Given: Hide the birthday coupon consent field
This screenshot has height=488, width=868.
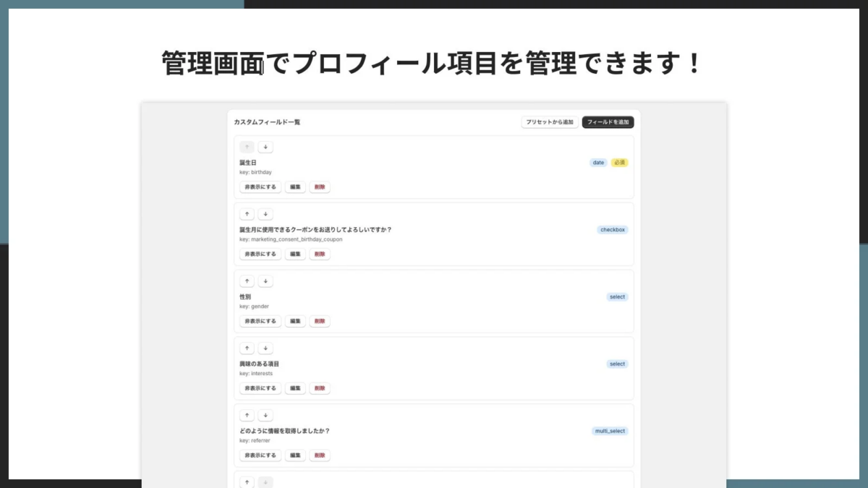Looking at the screenshot, I should click(260, 254).
